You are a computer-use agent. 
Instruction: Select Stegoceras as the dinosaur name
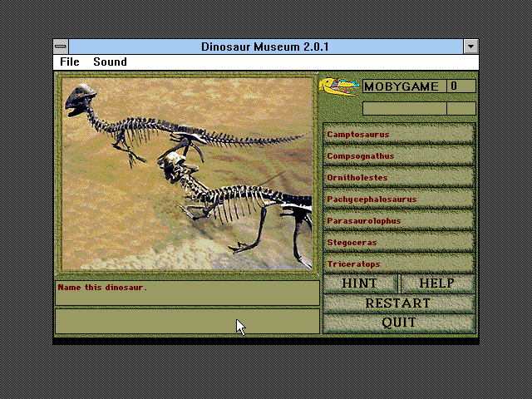click(399, 242)
